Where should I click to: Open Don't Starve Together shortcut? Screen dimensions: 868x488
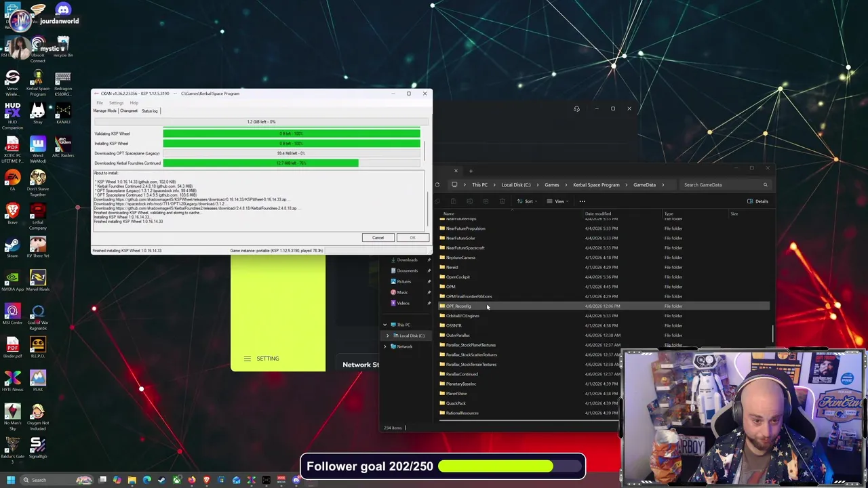[x=38, y=184]
